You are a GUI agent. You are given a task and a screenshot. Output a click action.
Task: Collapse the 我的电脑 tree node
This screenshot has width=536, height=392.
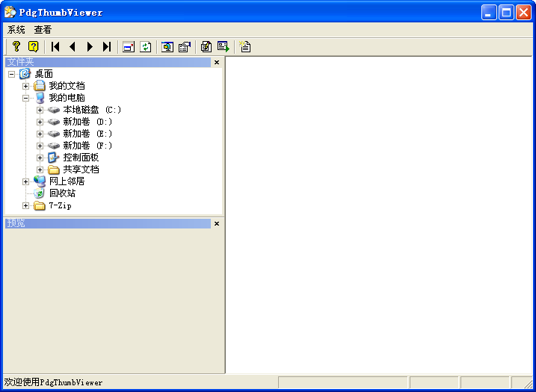[26, 98]
